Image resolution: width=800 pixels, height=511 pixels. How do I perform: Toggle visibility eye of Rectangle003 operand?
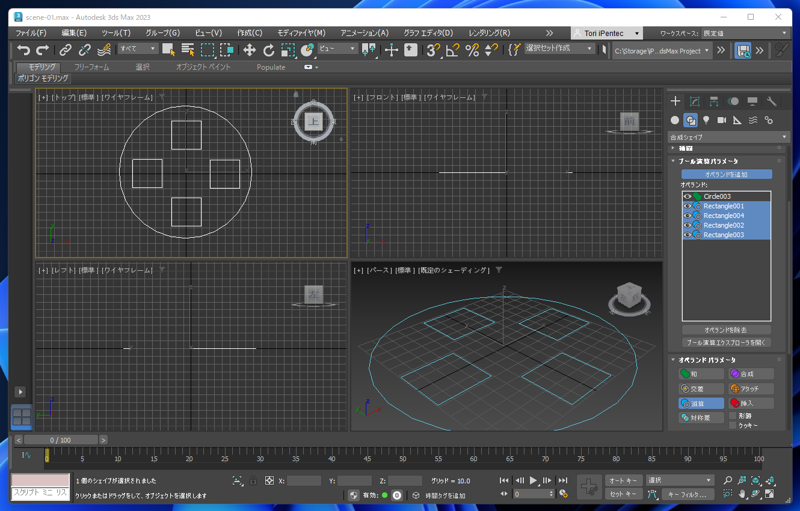(x=687, y=235)
